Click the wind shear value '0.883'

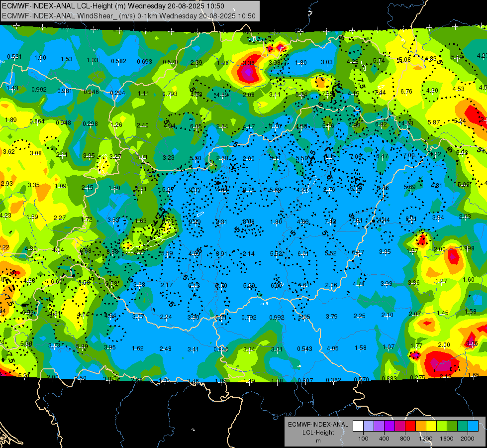pos(389,378)
